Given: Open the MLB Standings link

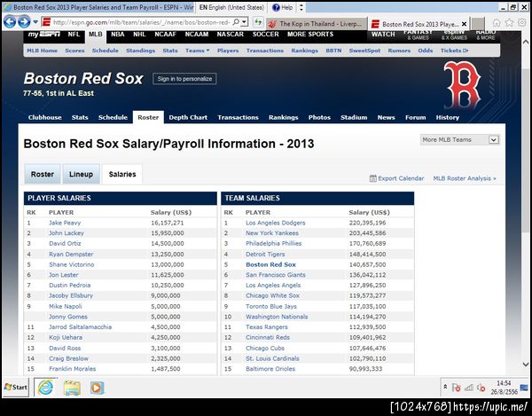Looking at the screenshot, I should point(140,51).
